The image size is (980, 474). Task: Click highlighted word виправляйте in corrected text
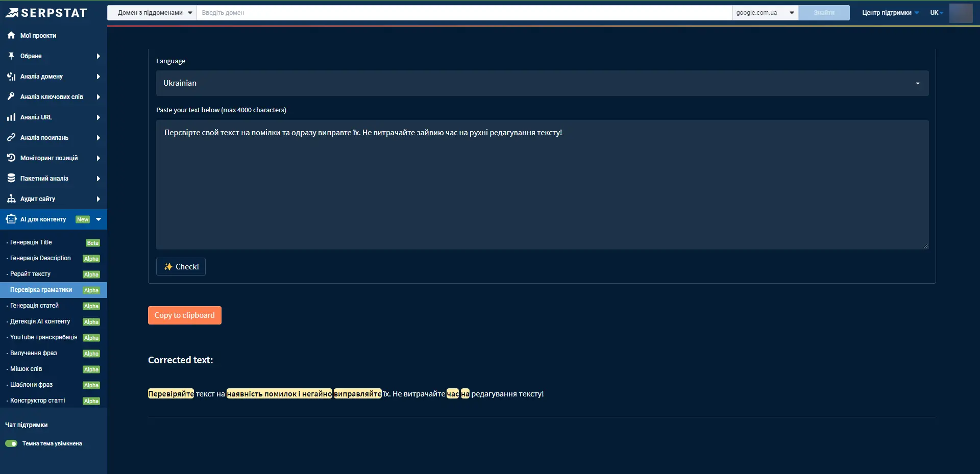[x=358, y=394]
